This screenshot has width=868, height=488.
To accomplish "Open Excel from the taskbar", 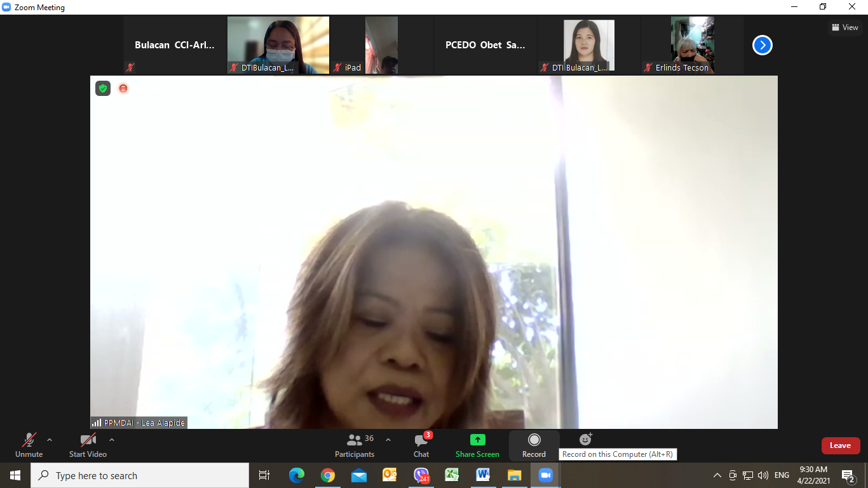I will (x=452, y=475).
